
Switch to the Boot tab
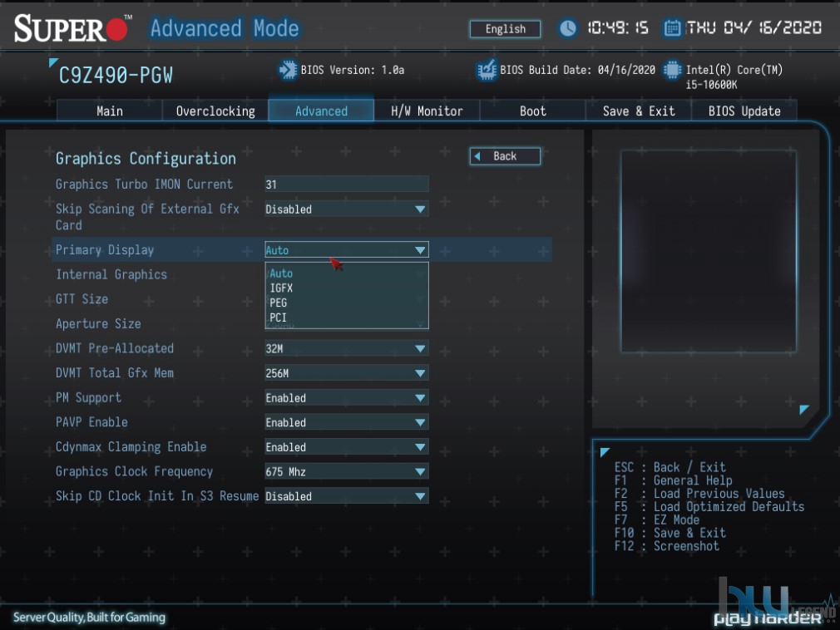tap(532, 111)
